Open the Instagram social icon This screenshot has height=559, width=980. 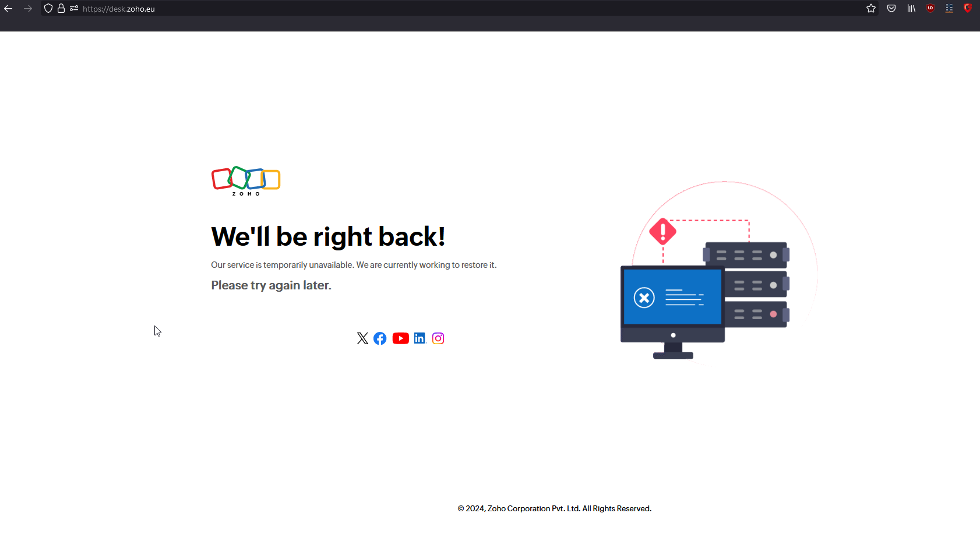coord(438,338)
